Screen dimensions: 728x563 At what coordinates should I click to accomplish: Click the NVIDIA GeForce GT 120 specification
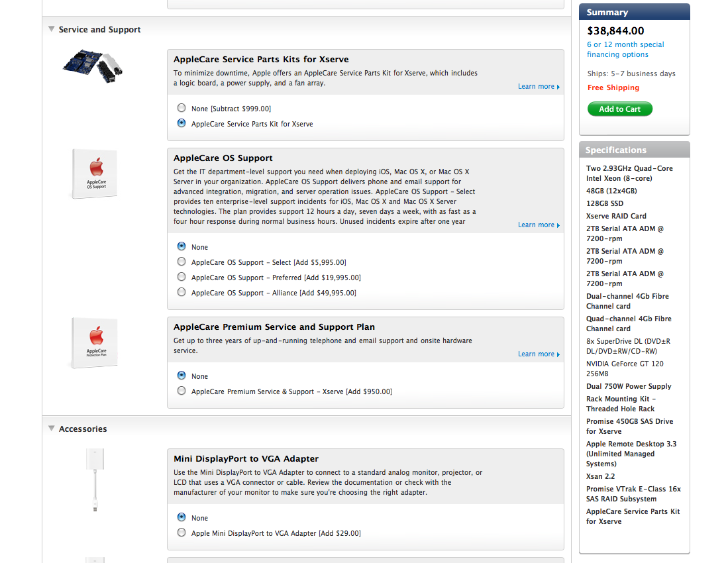pos(625,368)
